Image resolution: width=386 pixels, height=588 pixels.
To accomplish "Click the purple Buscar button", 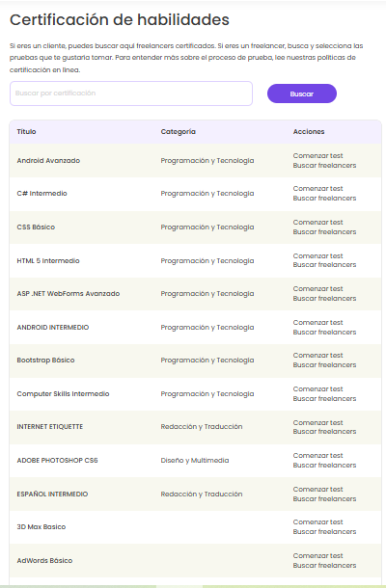I will click(302, 94).
